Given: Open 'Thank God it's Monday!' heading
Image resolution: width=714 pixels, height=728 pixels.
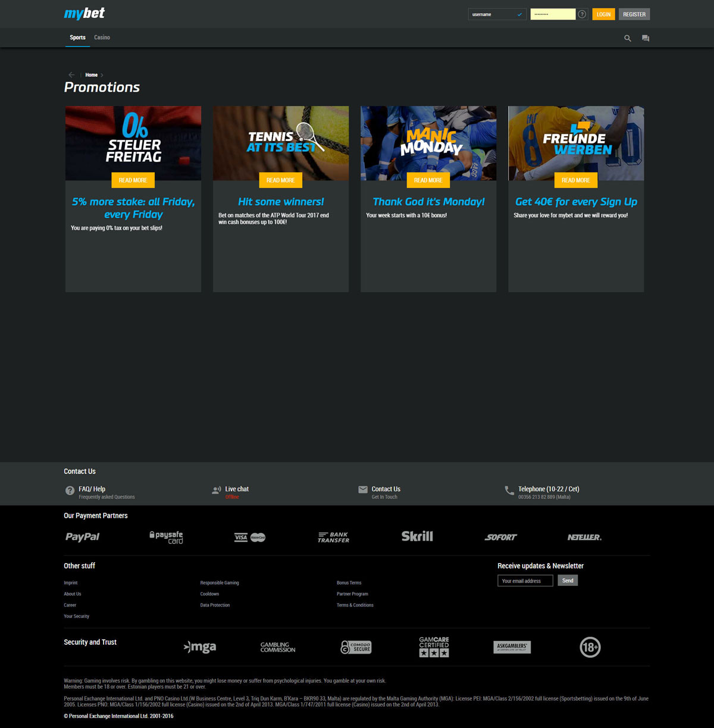Looking at the screenshot, I should pyautogui.click(x=428, y=202).
